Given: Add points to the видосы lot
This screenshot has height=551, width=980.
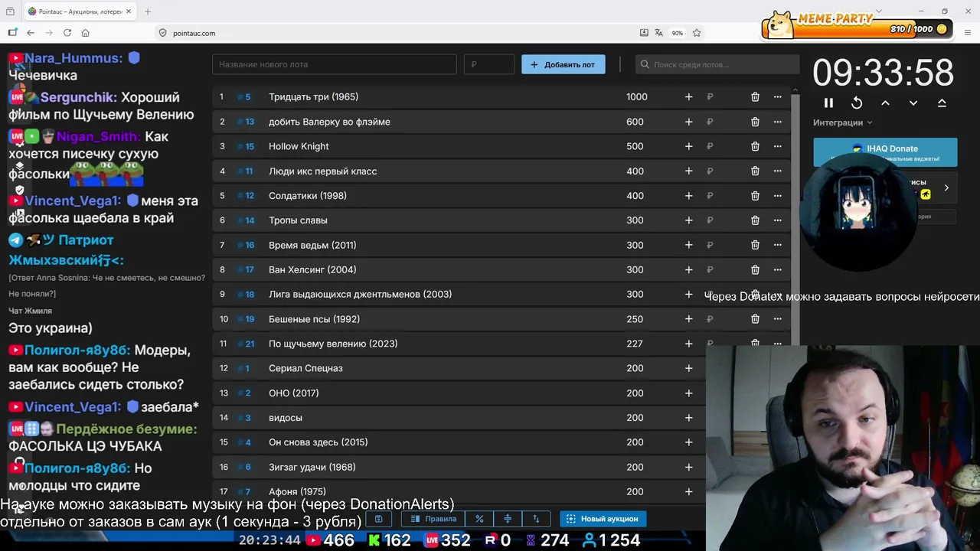Looking at the screenshot, I should point(688,418).
